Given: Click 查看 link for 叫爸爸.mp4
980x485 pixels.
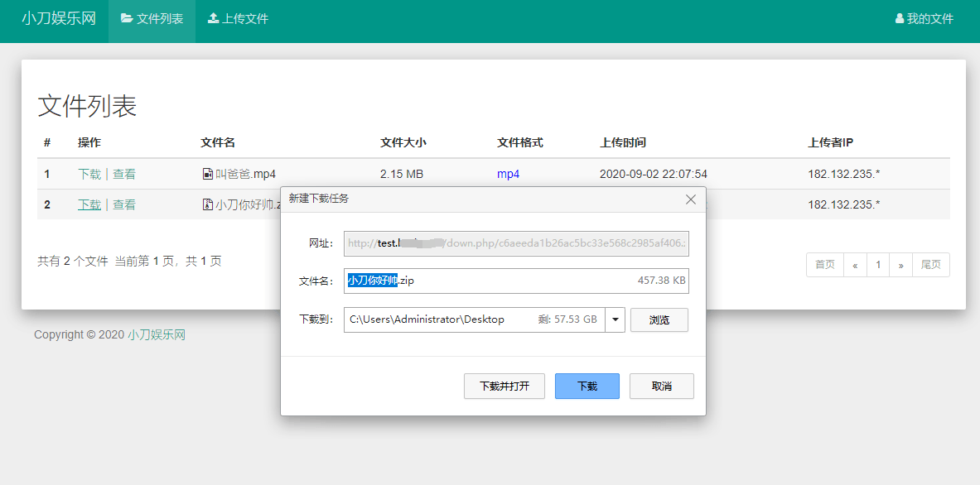Looking at the screenshot, I should [124, 174].
